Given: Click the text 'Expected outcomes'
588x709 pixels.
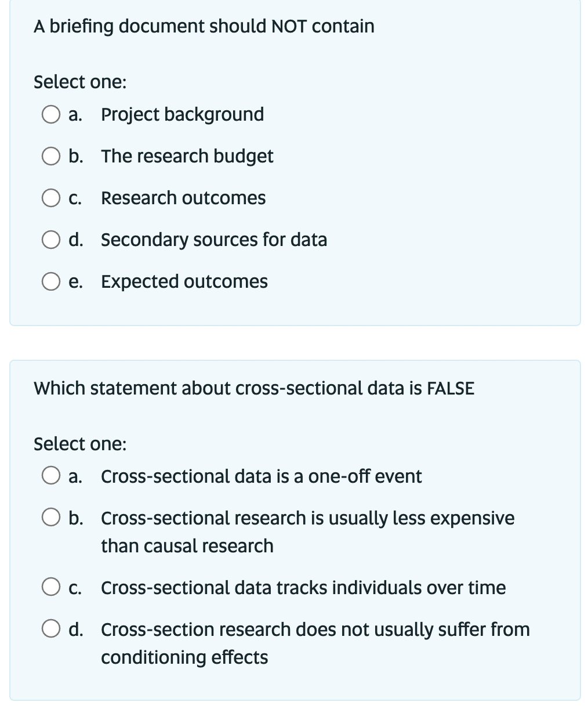Looking at the screenshot, I should click(x=184, y=282).
